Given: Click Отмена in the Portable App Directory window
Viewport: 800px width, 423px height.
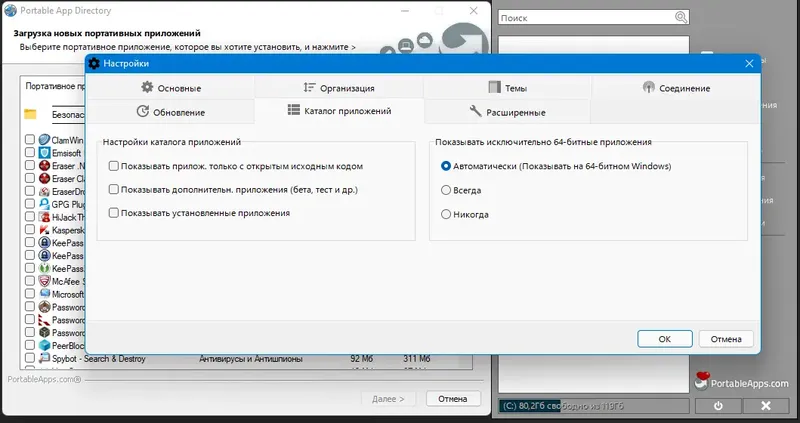Looking at the screenshot, I should (x=453, y=399).
